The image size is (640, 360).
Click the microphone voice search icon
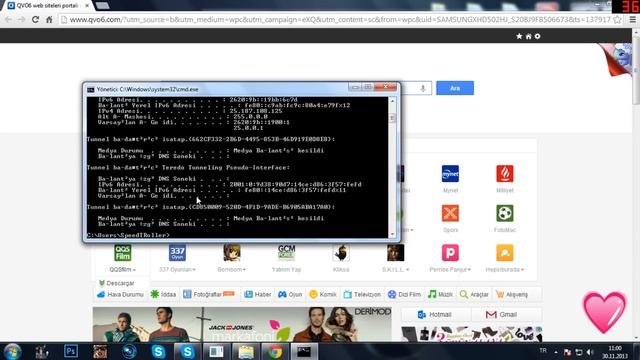[423, 88]
